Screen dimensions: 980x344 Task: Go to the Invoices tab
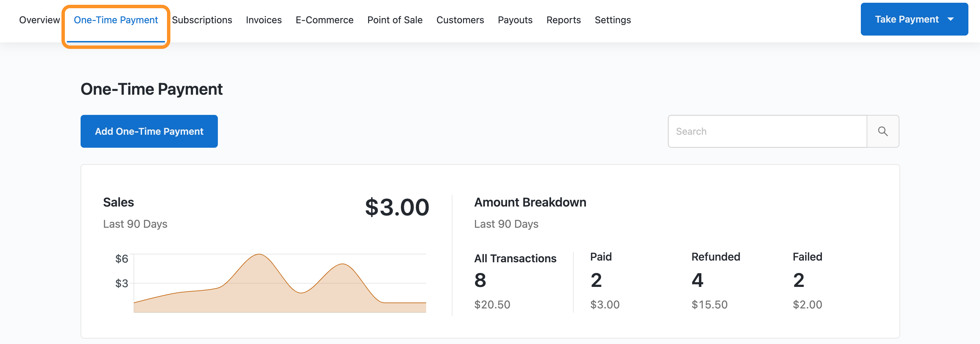[264, 20]
